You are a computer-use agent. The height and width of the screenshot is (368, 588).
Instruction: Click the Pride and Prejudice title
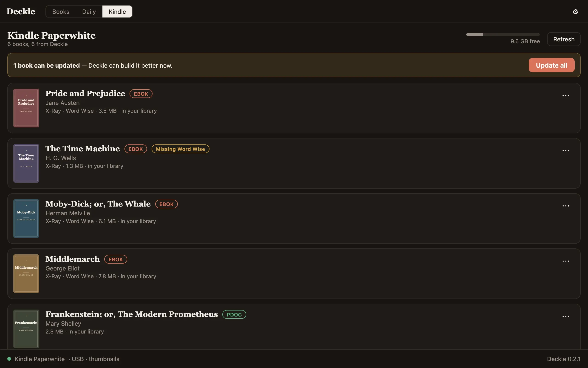tap(85, 93)
